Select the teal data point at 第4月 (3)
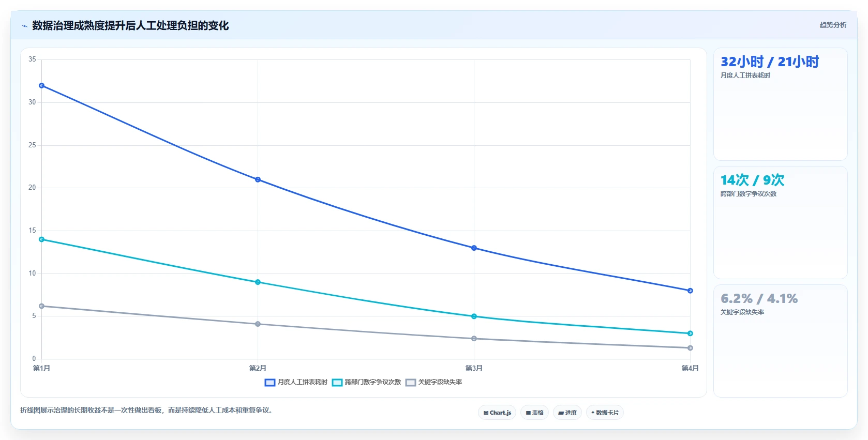Screen dimensions: 868x440 [690, 333]
